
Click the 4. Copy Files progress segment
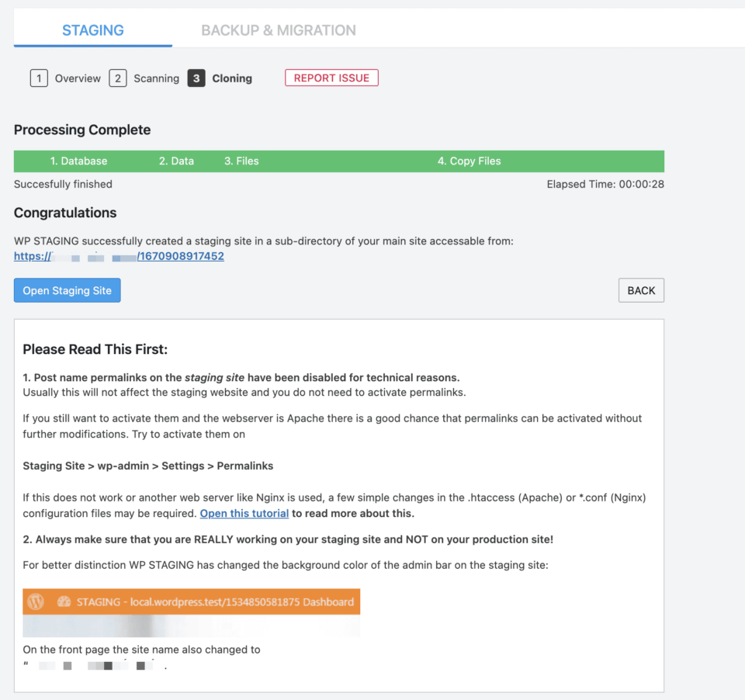469,161
